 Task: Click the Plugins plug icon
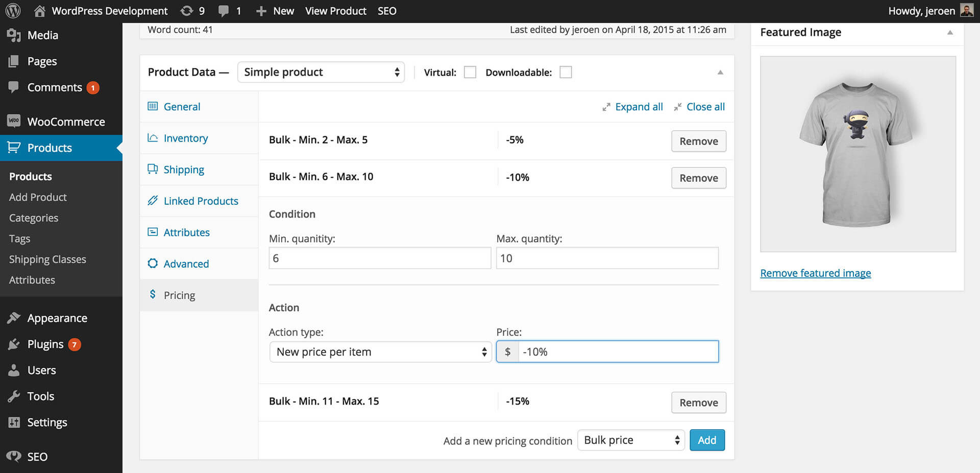[x=14, y=344]
